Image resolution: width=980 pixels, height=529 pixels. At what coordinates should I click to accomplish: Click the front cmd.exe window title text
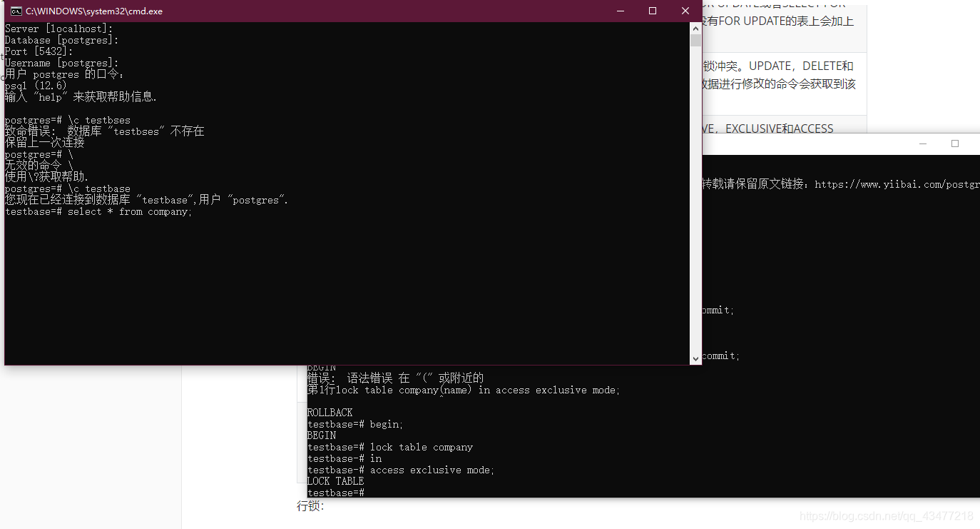pyautogui.click(x=94, y=11)
